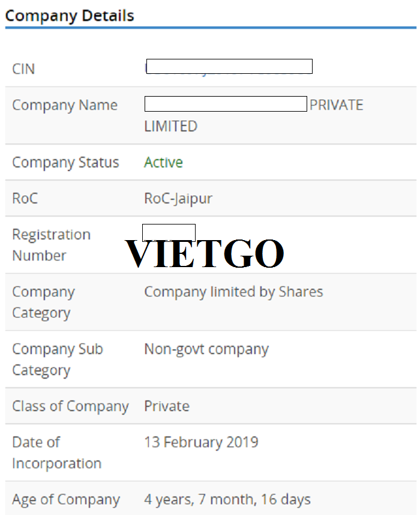Screen dimensions: 420x515
Task: Click the RoC-Jaipur value
Action: pyautogui.click(x=178, y=199)
